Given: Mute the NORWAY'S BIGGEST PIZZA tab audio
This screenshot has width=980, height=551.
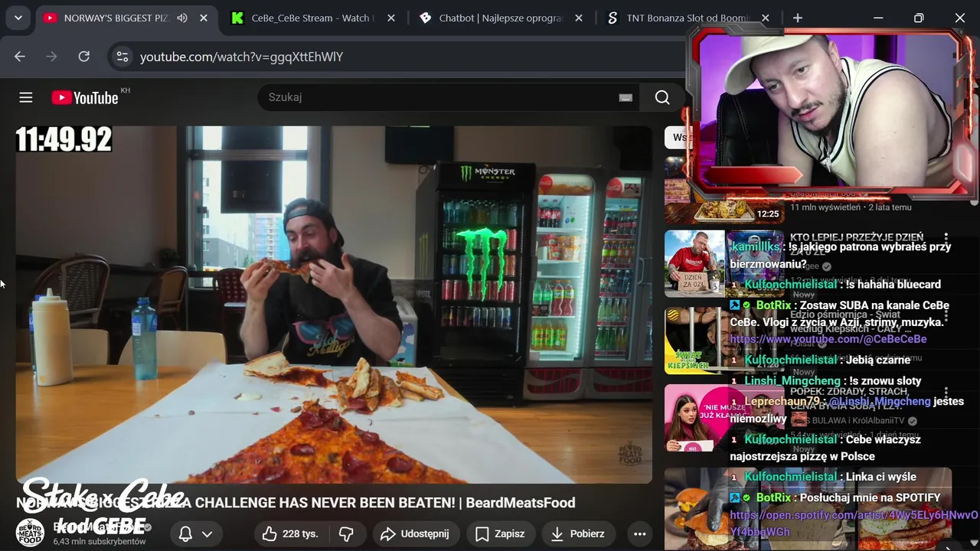Looking at the screenshot, I should coord(182,18).
